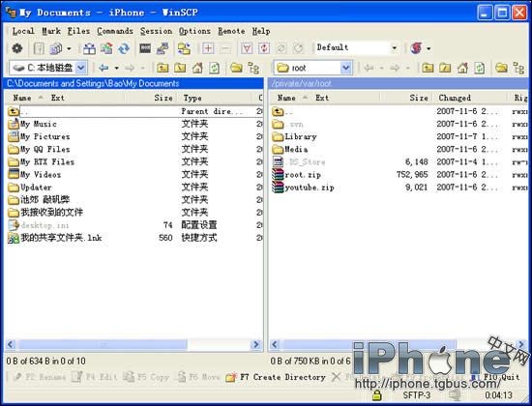Refresh the remote panel
The image size is (532, 406).
(x=479, y=68)
